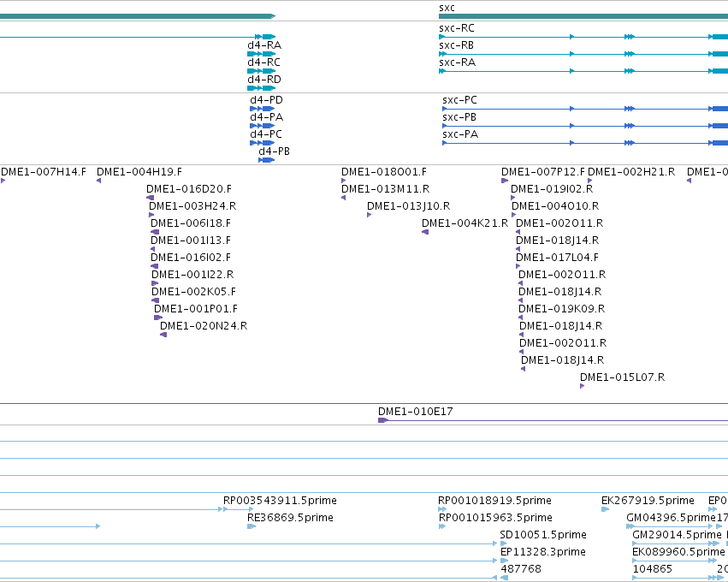Viewport: 728px width, 582px height.
Task: Click the DME1-016I02.F label
Action: pos(191,258)
